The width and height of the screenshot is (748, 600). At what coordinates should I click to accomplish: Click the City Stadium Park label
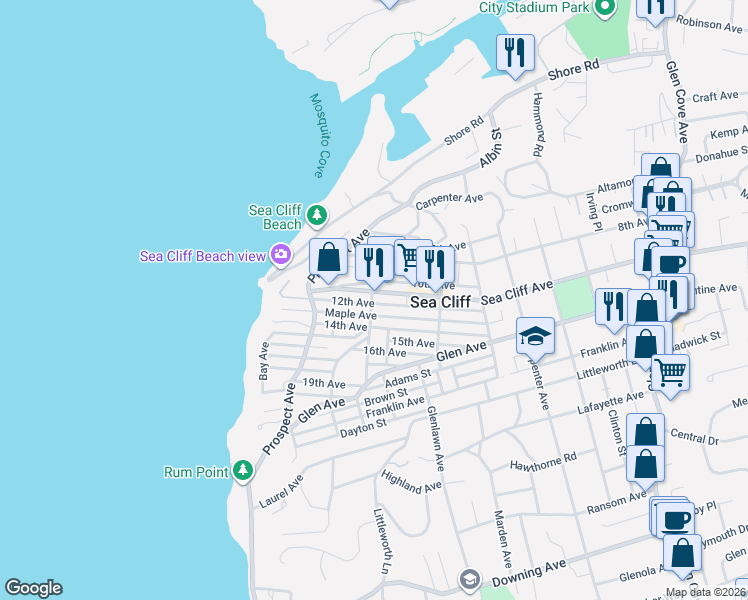pyautogui.click(x=534, y=8)
